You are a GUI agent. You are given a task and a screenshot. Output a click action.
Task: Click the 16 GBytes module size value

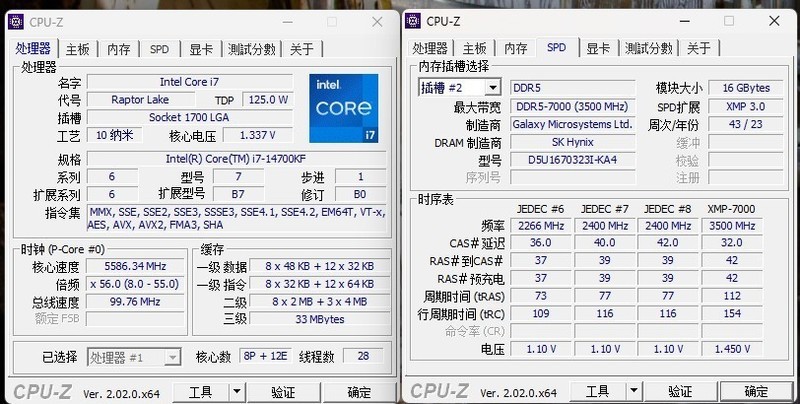[746, 88]
